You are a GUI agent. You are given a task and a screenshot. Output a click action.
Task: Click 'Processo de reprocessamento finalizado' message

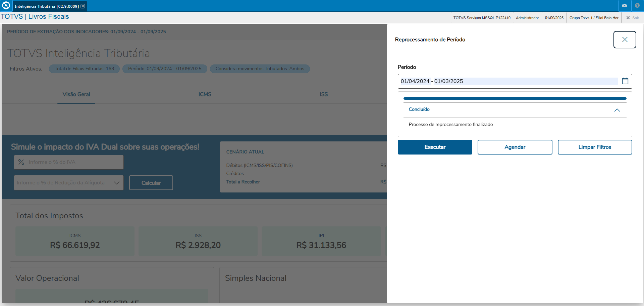tap(450, 125)
